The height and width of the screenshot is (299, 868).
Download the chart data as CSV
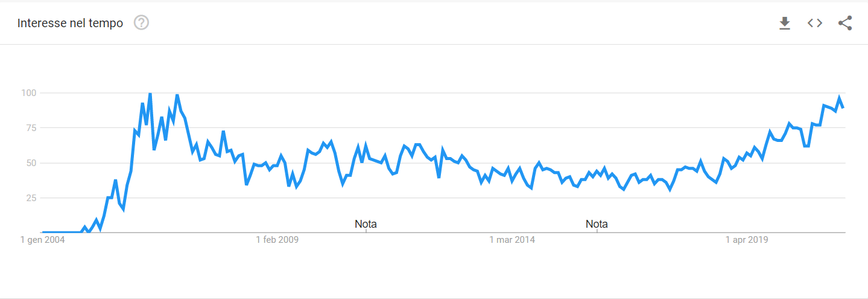(784, 23)
